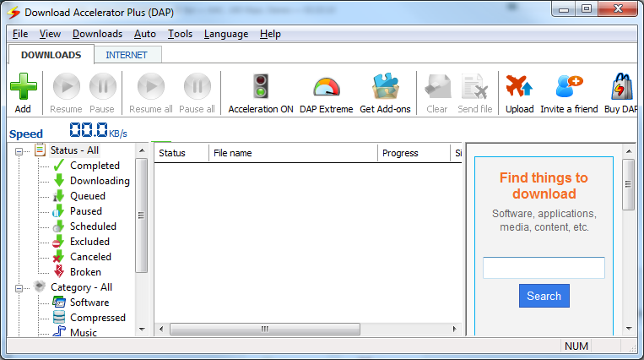Select the Canceled status filter

(x=91, y=257)
